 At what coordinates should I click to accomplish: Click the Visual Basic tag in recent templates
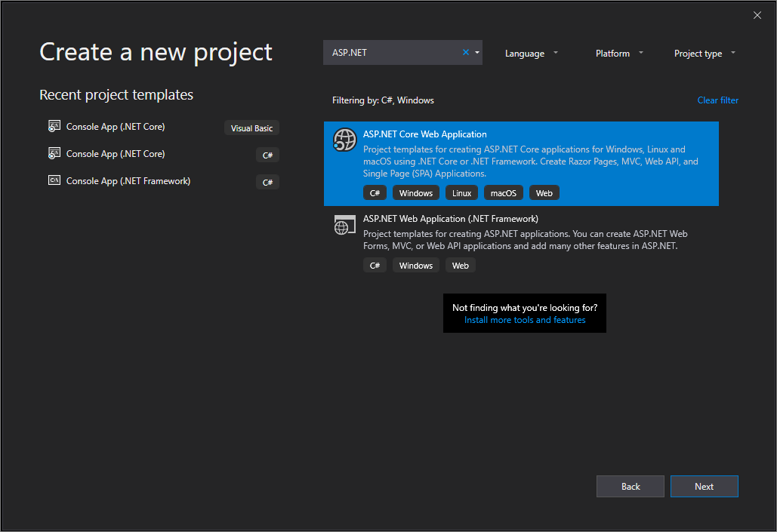(x=252, y=128)
